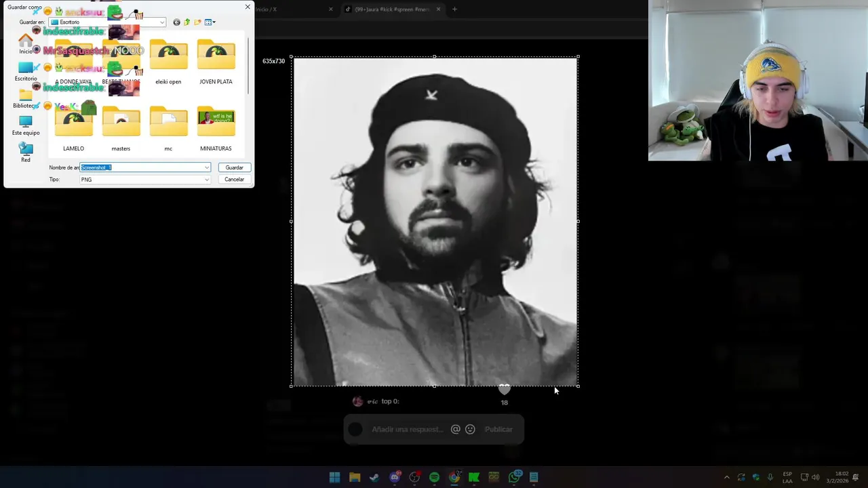Click the Guardar button

pos(235,167)
